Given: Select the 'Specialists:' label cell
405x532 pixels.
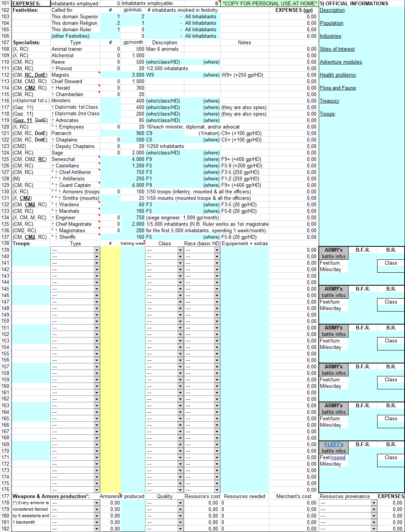Looking at the screenshot, I should coord(31,43).
